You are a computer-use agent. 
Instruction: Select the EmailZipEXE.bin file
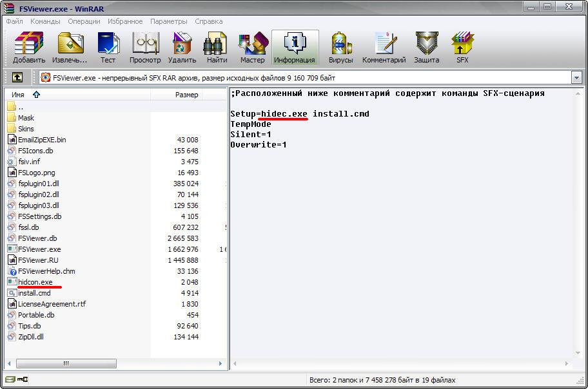(x=37, y=140)
